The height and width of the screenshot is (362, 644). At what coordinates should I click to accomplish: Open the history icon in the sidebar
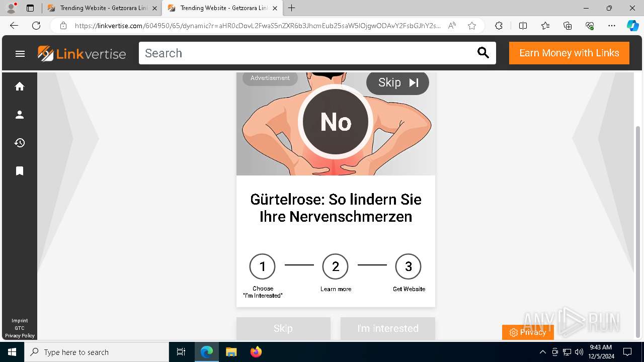tap(20, 143)
